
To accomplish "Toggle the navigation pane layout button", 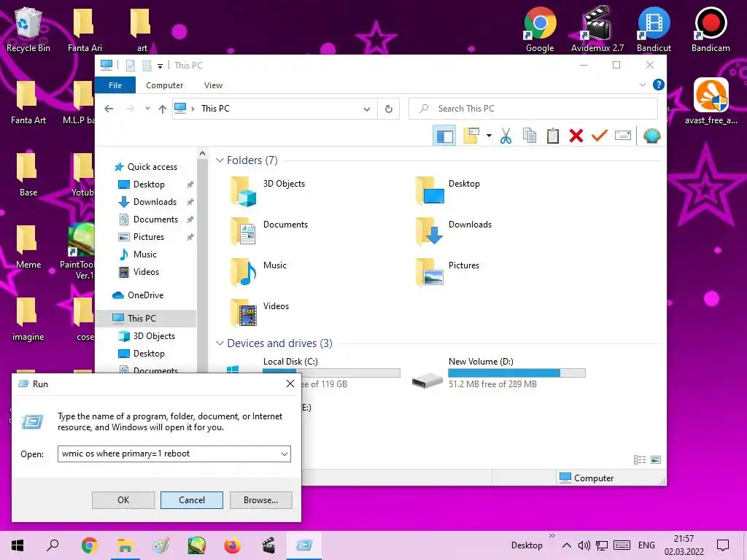I will point(444,136).
